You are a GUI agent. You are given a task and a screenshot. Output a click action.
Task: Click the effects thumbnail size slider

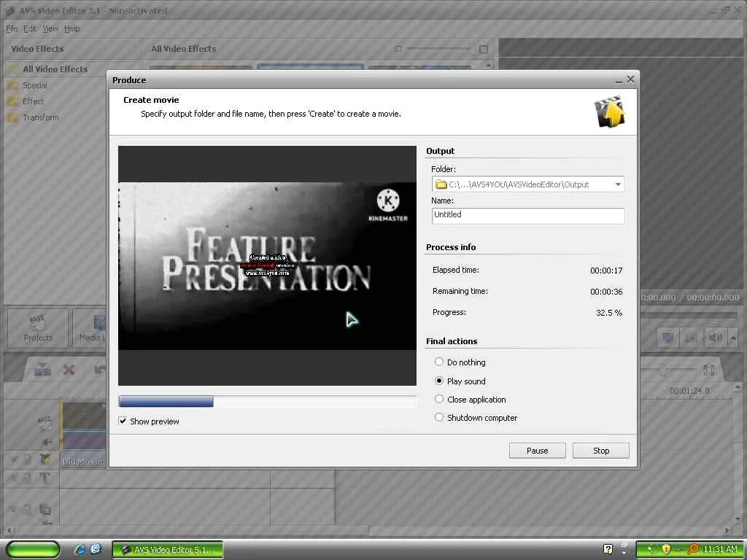point(438,49)
